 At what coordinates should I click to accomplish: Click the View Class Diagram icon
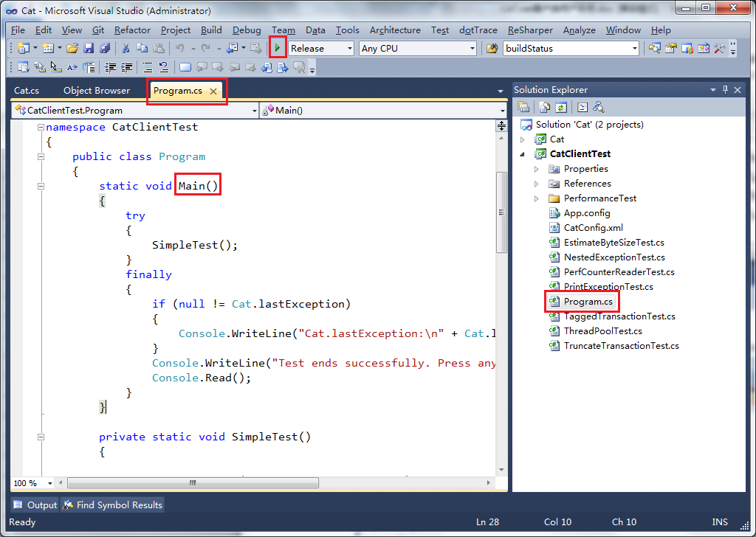pos(598,107)
